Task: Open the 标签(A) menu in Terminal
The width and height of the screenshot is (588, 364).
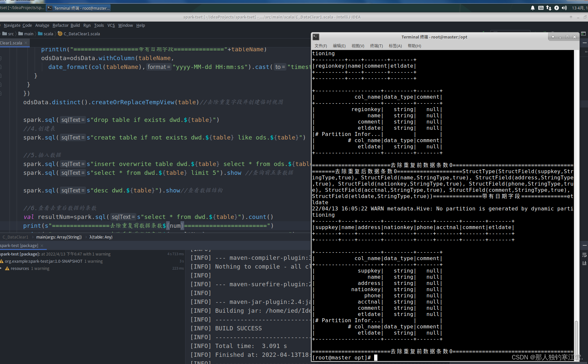Action: (395, 46)
